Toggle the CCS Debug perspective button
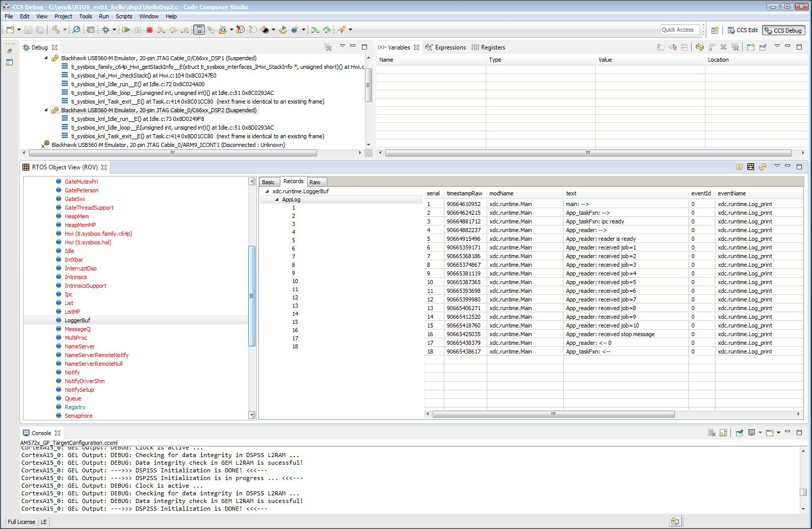The image size is (812, 529). click(x=783, y=31)
